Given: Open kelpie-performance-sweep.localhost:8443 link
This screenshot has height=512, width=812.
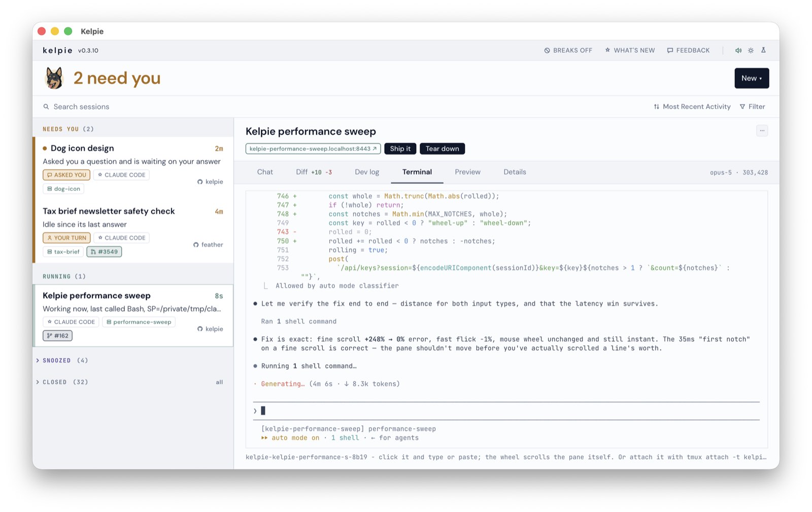Looking at the screenshot, I should (313, 149).
